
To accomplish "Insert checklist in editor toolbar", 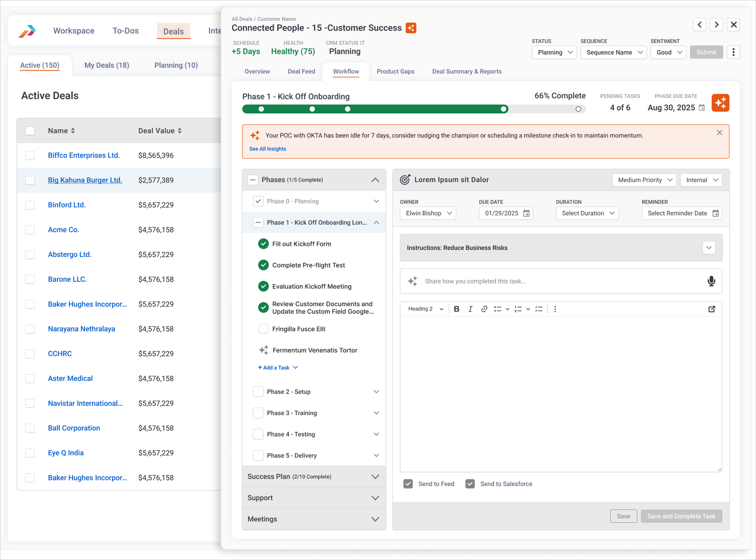I will 539,309.
